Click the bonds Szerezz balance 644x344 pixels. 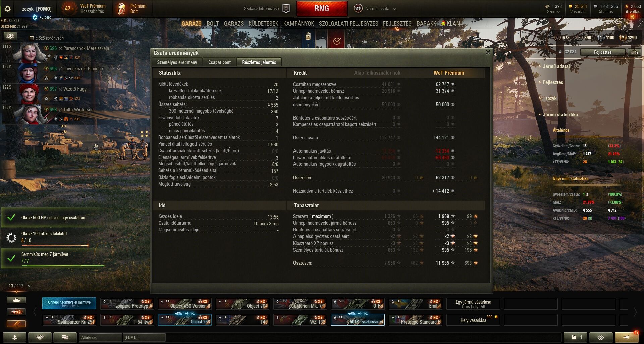coord(553,9)
